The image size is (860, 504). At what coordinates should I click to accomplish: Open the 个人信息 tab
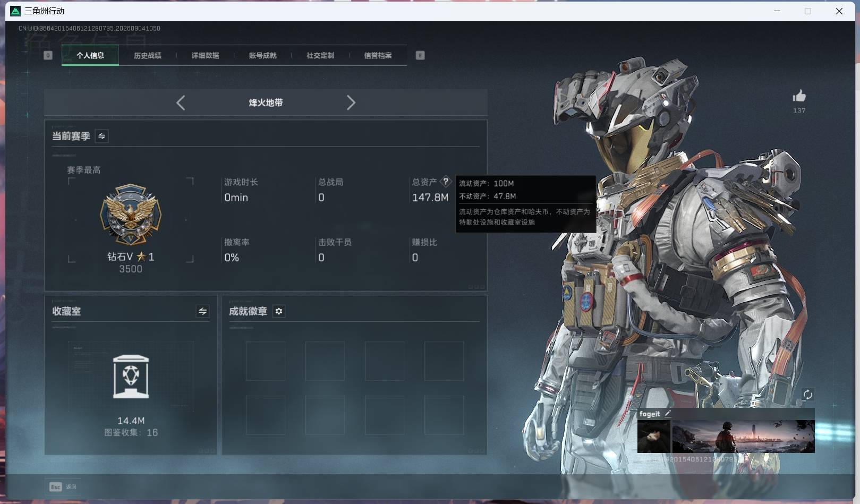pos(90,55)
